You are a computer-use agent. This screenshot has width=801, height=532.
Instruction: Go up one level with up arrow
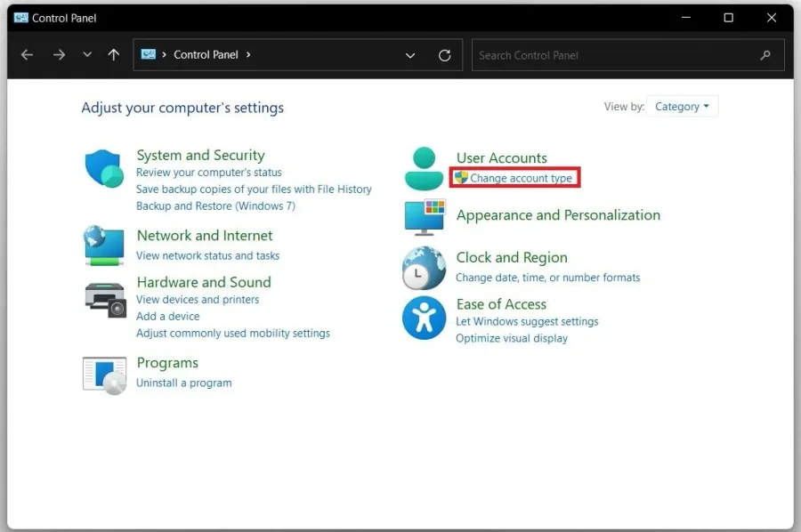114,54
